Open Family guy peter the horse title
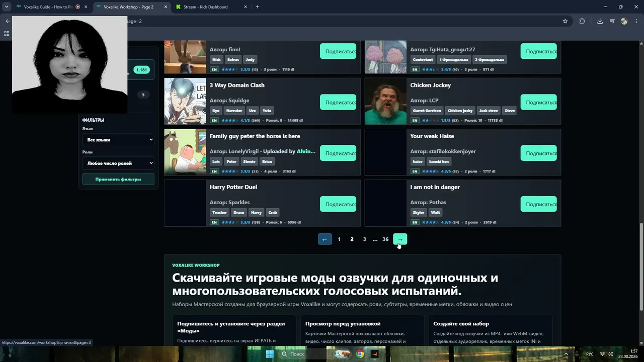644x362 pixels. click(x=255, y=136)
